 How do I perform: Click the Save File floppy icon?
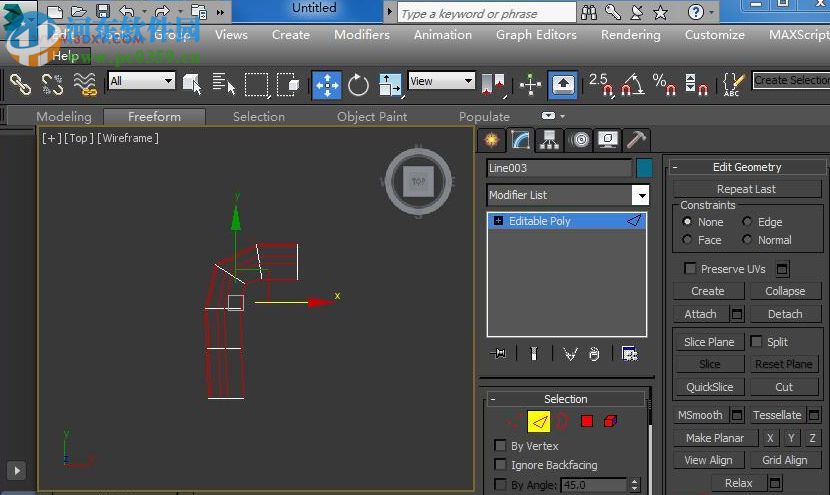coord(103,11)
